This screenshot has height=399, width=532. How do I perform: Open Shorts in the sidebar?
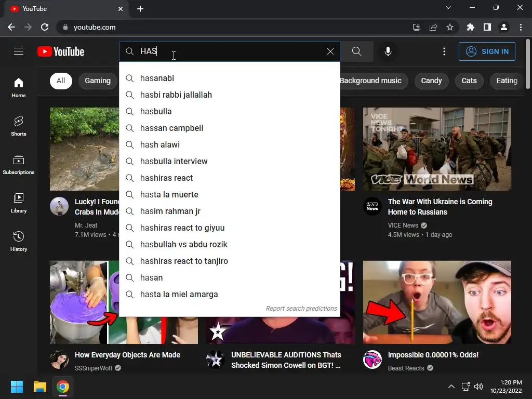19,126
